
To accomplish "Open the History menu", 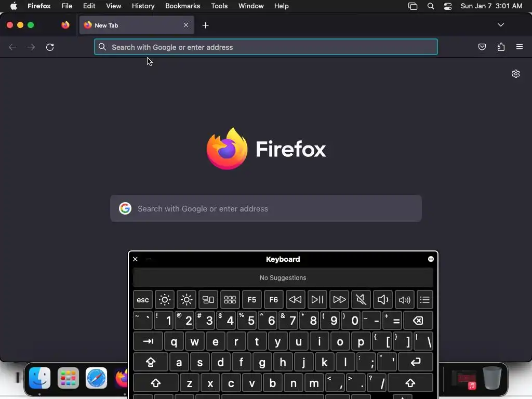I will (x=143, y=6).
